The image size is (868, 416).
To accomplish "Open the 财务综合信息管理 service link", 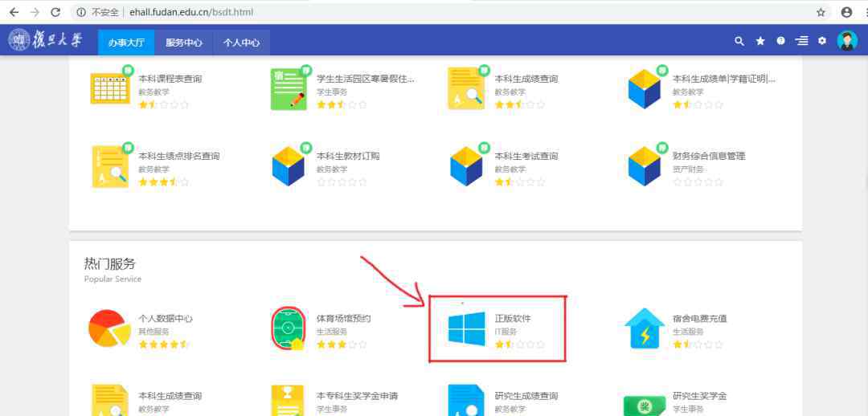I will 709,156.
